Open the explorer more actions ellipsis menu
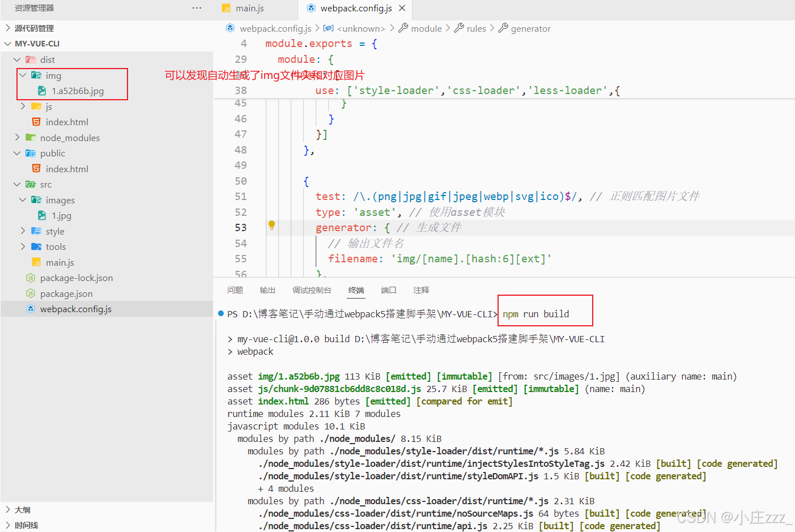Image resolution: width=795 pixels, height=532 pixels. coord(197,8)
